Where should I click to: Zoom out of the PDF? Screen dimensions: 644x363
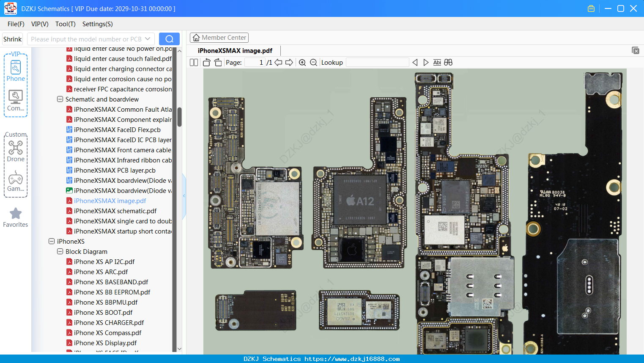[x=313, y=63]
